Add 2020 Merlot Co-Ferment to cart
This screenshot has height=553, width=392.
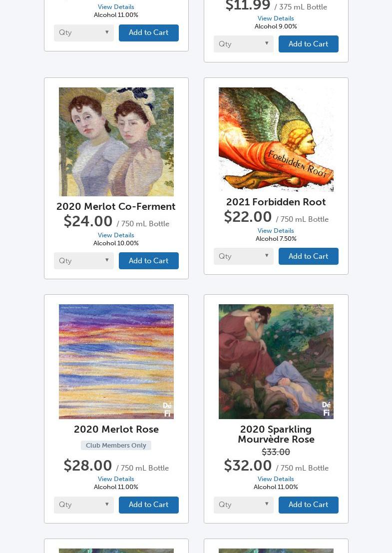point(148,261)
